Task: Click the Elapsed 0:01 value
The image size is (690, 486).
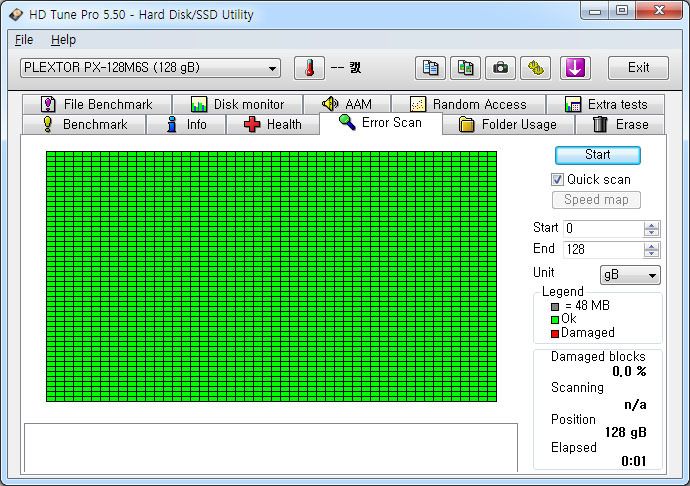Action: (634, 461)
